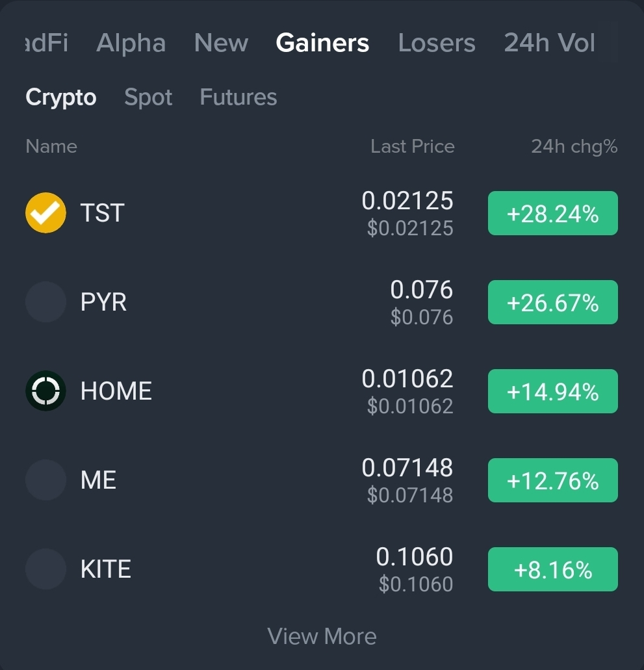644x670 pixels.
Task: Select the New tab
Action: (x=221, y=43)
